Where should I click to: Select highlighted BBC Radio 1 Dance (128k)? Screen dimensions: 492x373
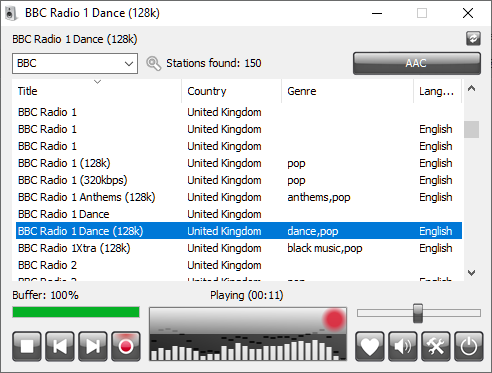[x=239, y=231]
